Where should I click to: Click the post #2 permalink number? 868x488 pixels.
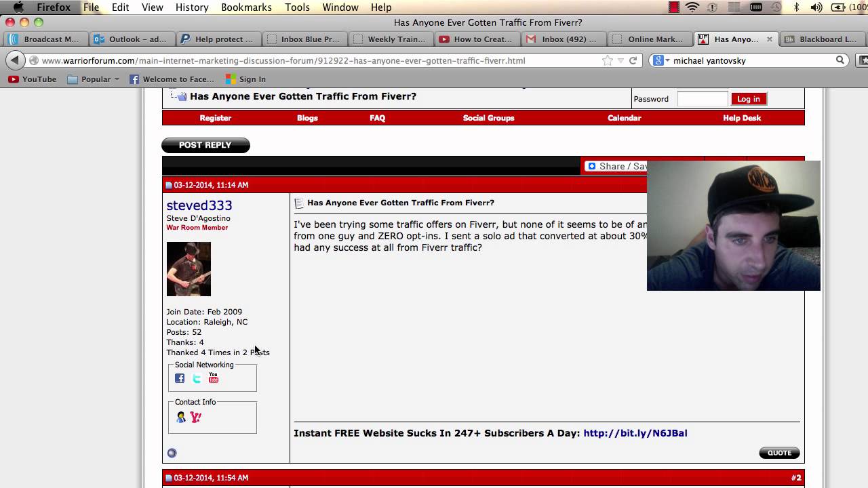pos(796,478)
